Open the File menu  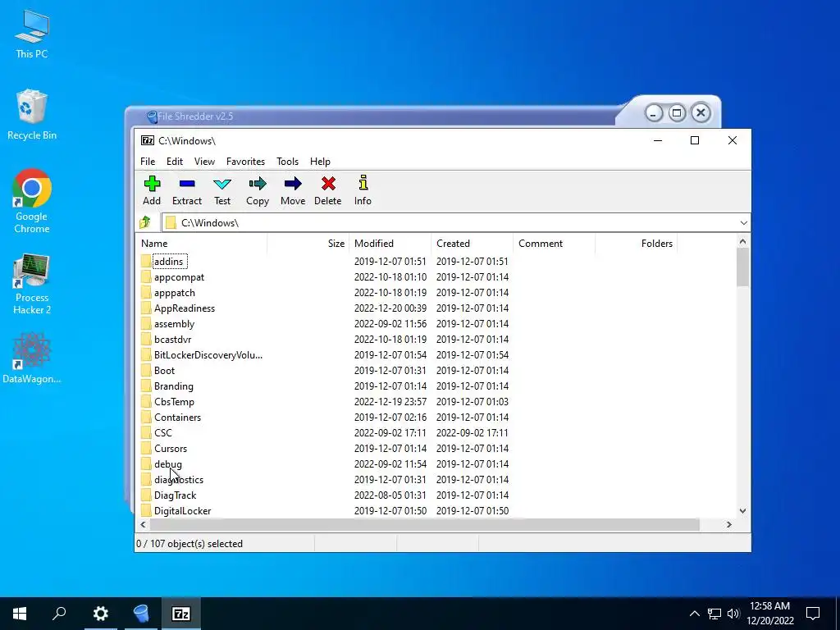148,162
